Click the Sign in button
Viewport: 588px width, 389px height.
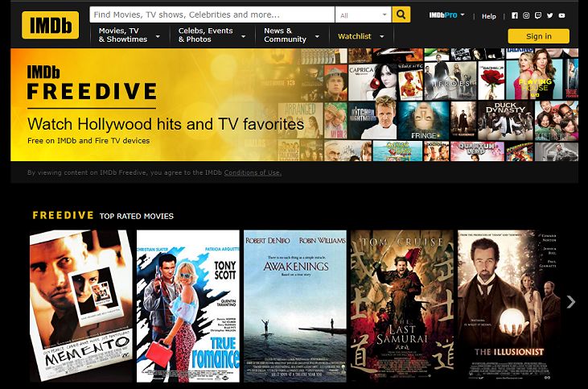(x=538, y=36)
